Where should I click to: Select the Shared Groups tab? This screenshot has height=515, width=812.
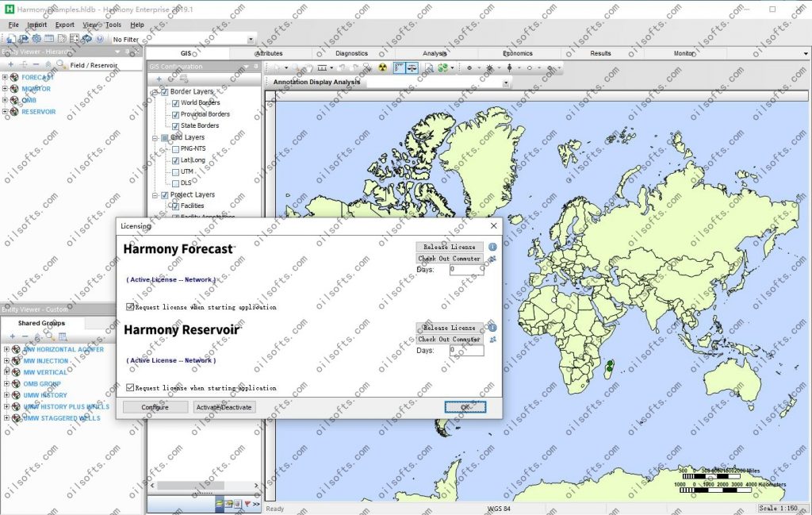(41, 323)
